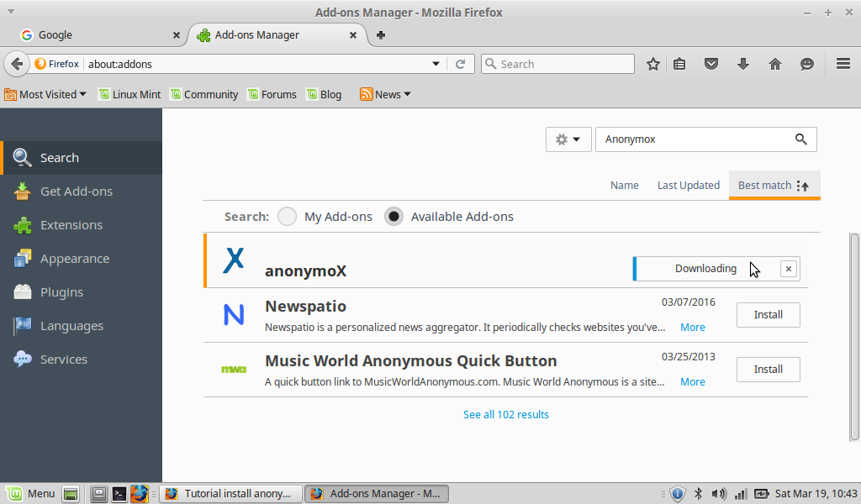Image resolution: width=861 pixels, height=504 pixels.
Task: Open the Services category
Action: point(82,360)
